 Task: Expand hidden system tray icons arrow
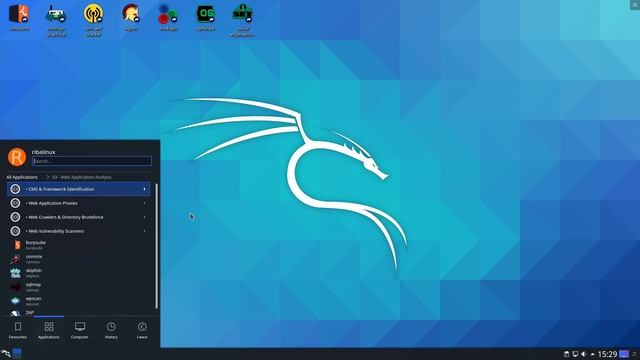593,354
